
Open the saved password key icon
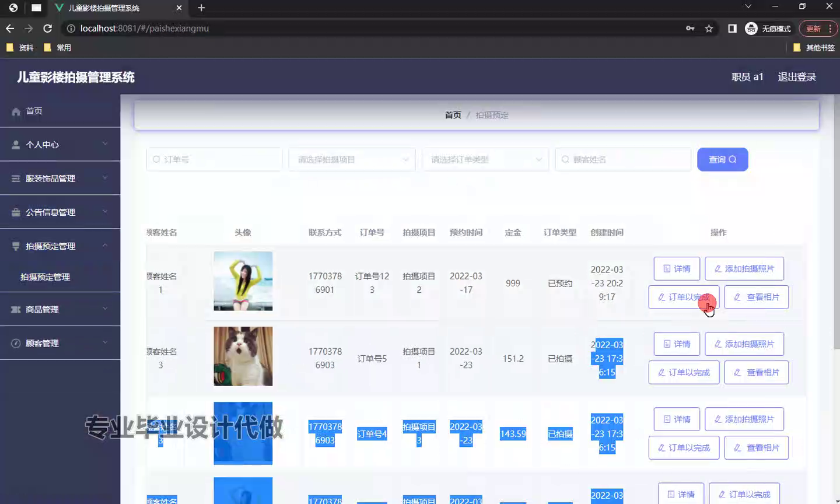(x=690, y=28)
